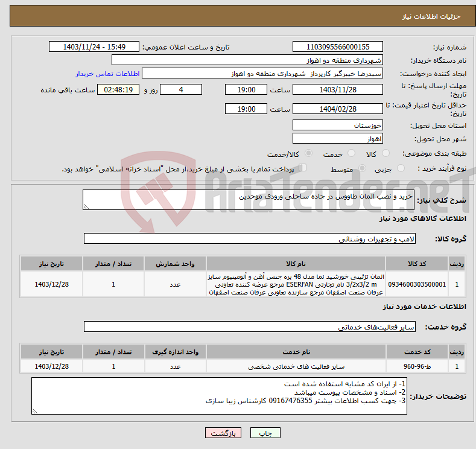The image size is (476, 449).
Task: Click the نام خدمت column header
Action: [296, 352]
